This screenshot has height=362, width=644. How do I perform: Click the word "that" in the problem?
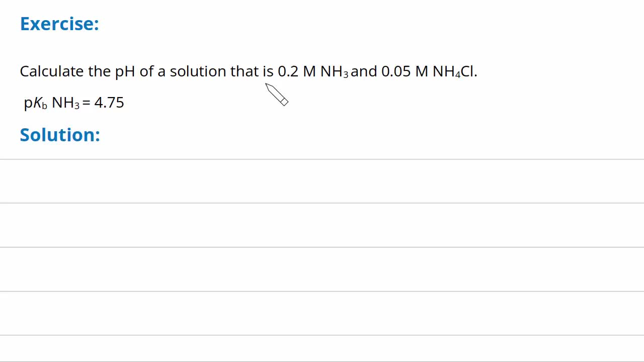click(244, 71)
